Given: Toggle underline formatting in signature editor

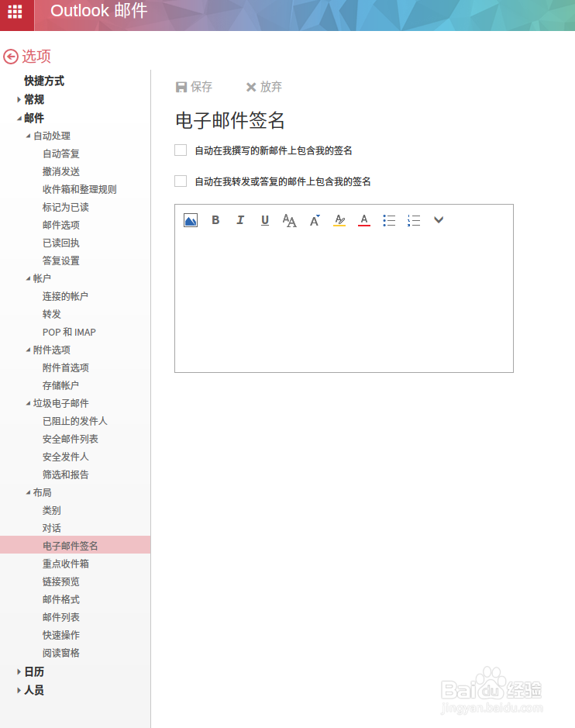Looking at the screenshot, I should [265, 220].
